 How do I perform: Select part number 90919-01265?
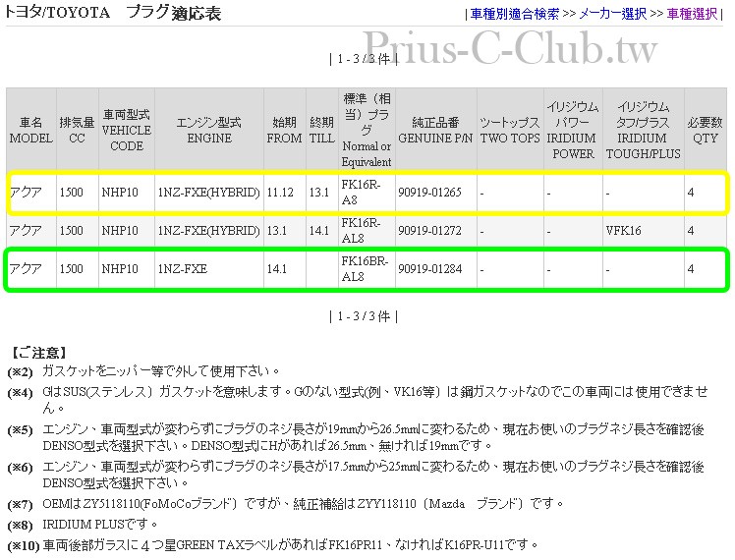click(429, 193)
